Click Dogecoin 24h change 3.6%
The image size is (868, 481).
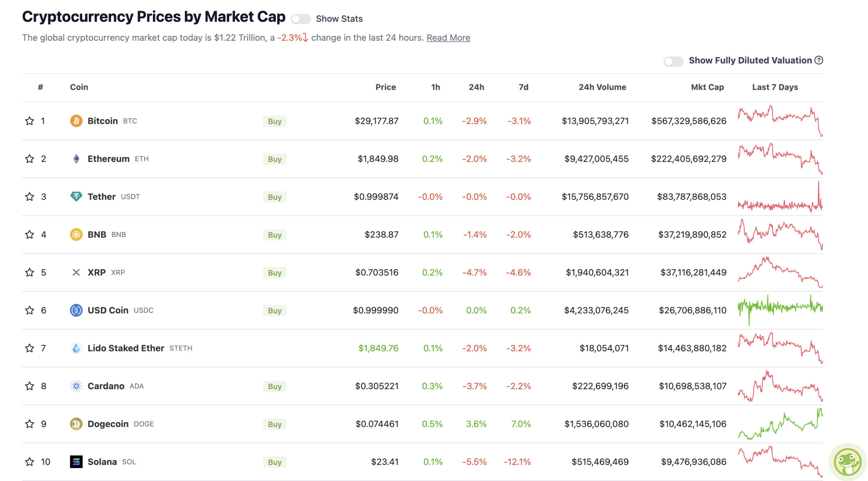(476, 424)
